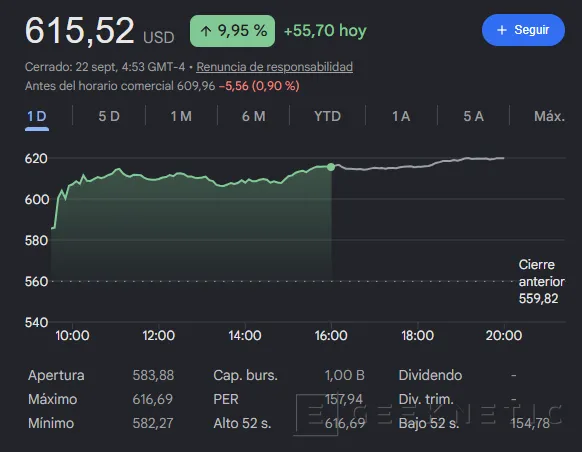Click the +55,70 hoy change text
The width and height of the screenshot is (582, 452).
tap(325, 31)
